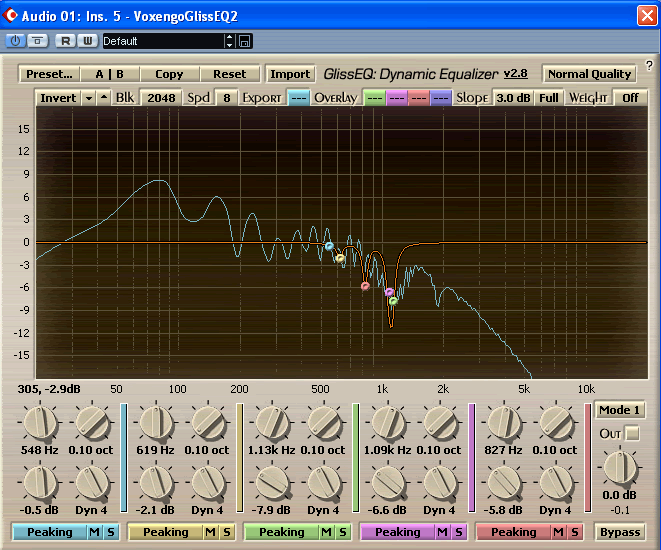
Task: Click the 1.13k Hz frequency knob
Action: pyautogui.click(x=272, y=423)
